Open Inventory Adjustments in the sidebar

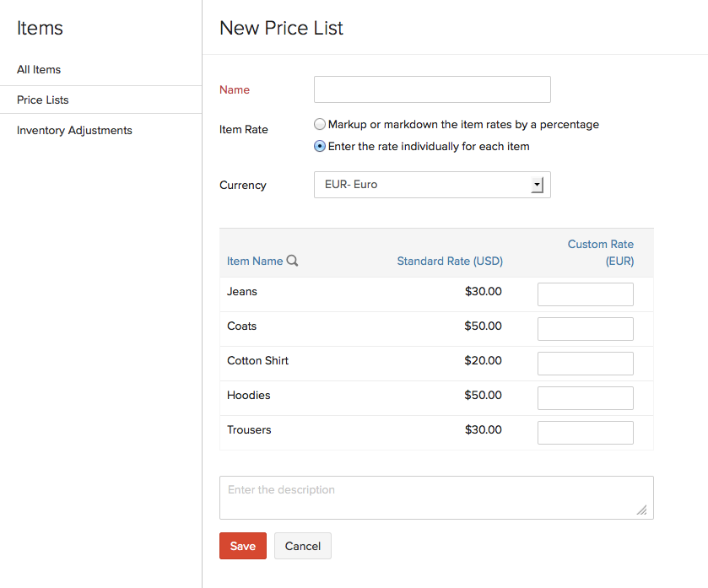click(x=75, y=130)
